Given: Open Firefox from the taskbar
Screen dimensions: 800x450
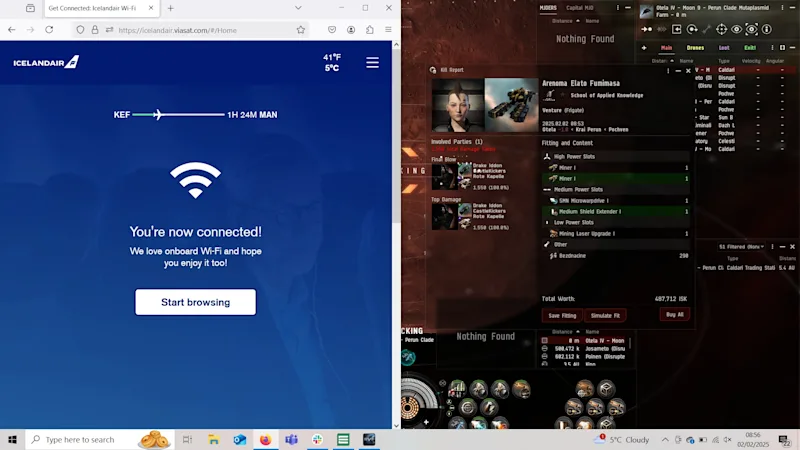Looking at the screenshot, I should [x=265, y=439].
